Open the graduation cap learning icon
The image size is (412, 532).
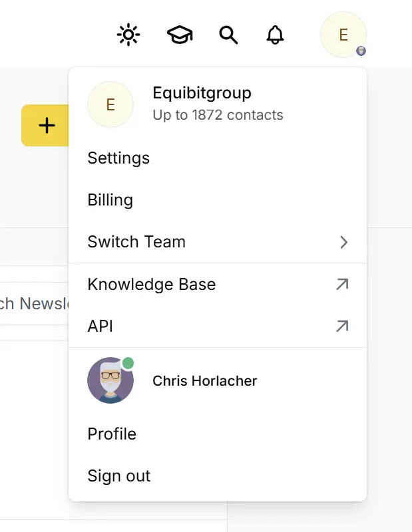(x=180, y=35)
